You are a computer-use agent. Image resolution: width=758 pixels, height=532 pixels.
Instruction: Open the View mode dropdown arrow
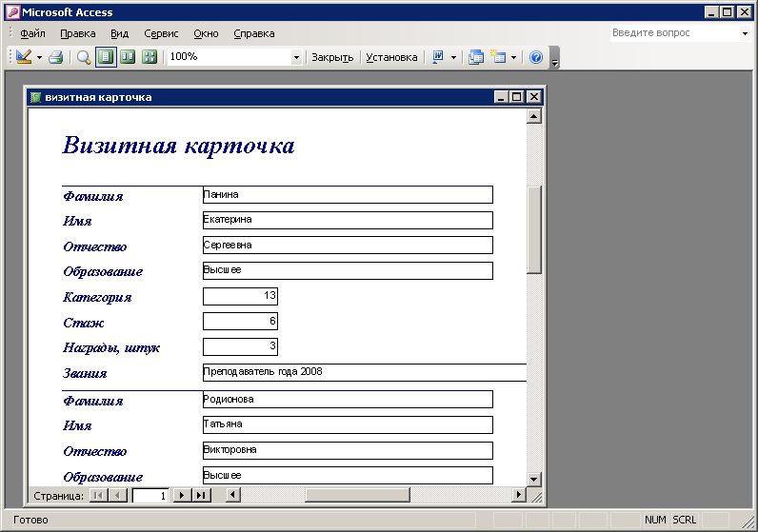click(39, 57)
